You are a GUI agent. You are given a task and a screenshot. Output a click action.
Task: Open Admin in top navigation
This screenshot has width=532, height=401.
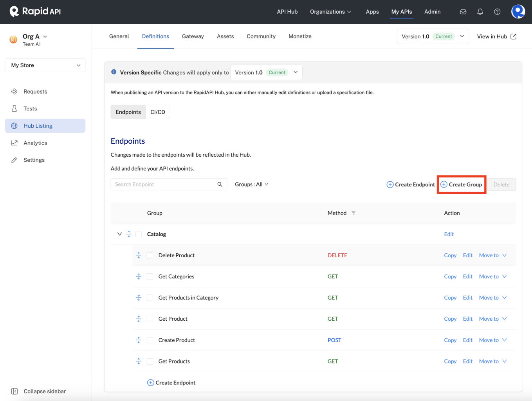[433, 12]
